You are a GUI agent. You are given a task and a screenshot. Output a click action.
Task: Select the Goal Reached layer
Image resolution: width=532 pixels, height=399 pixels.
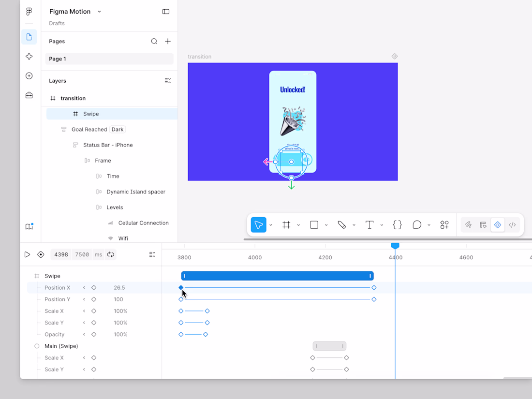pos(89,130)
